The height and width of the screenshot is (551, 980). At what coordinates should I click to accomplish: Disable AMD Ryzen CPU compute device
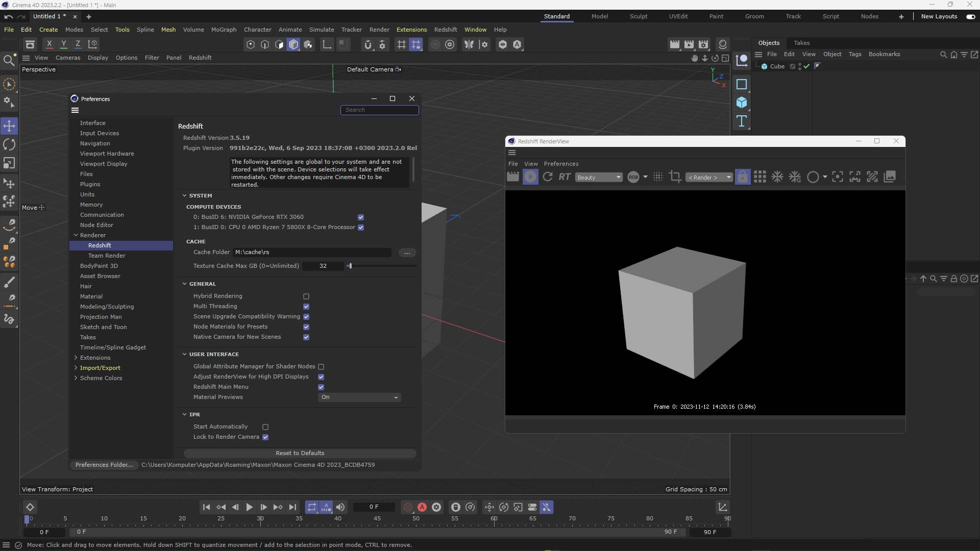click(x=361, y=228)
